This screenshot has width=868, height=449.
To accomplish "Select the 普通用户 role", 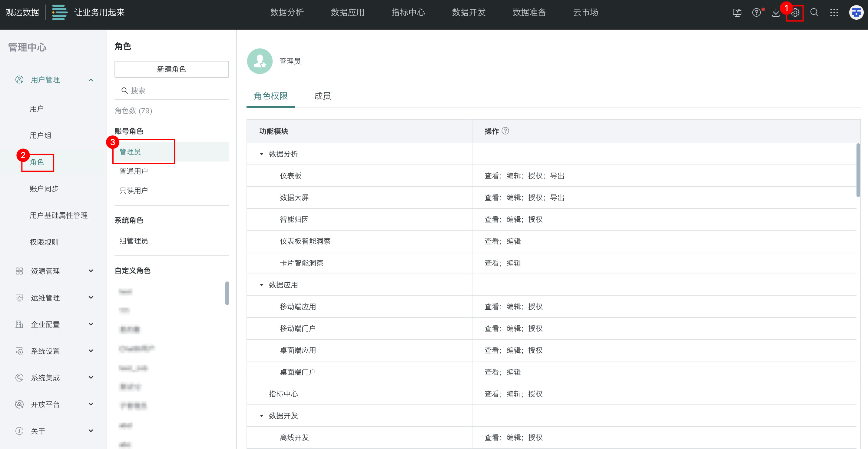I will 134,171.
